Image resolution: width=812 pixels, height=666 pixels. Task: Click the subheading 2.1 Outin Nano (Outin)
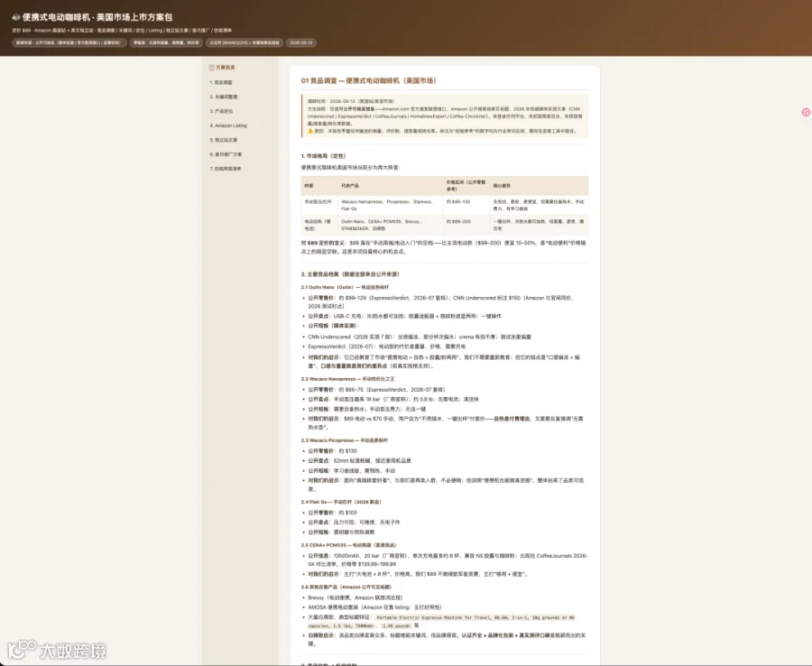[x=345, y=287]
